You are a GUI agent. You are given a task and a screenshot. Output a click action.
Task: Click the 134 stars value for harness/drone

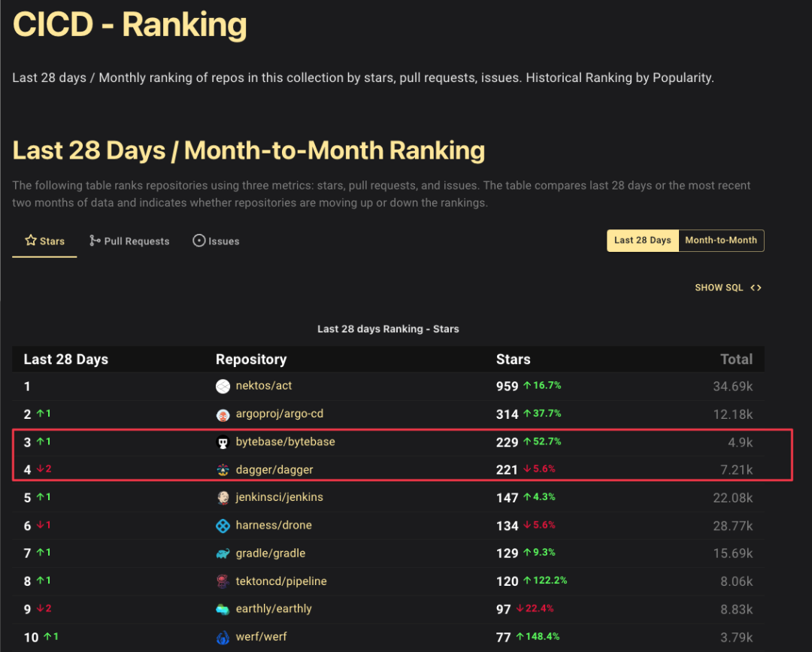click(x=507, y=526)
